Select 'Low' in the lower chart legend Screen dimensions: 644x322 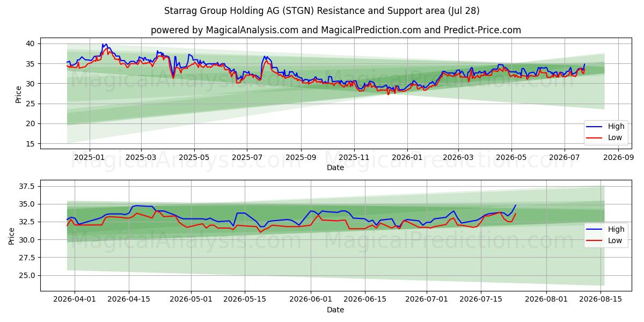(x=615, y=240)
